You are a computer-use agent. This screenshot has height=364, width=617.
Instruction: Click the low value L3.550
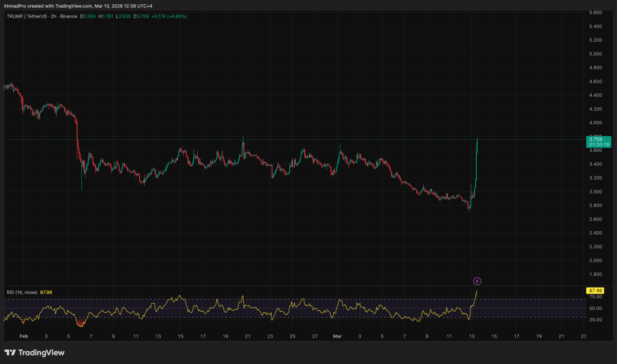(123, 16)
